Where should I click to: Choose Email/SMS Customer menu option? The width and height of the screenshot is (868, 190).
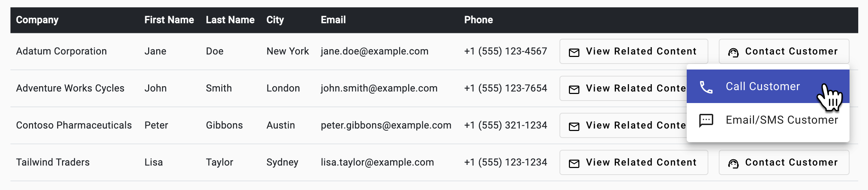[782, 120]
